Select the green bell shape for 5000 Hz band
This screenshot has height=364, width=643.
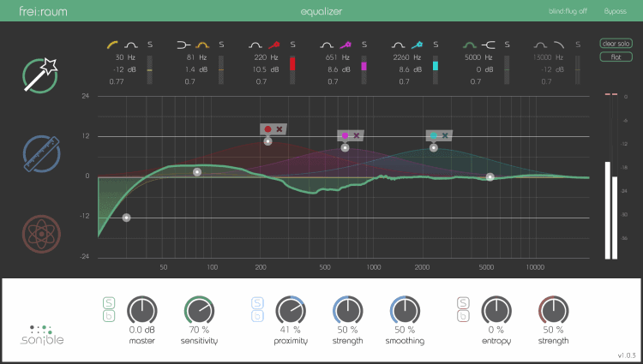[470, 45]
